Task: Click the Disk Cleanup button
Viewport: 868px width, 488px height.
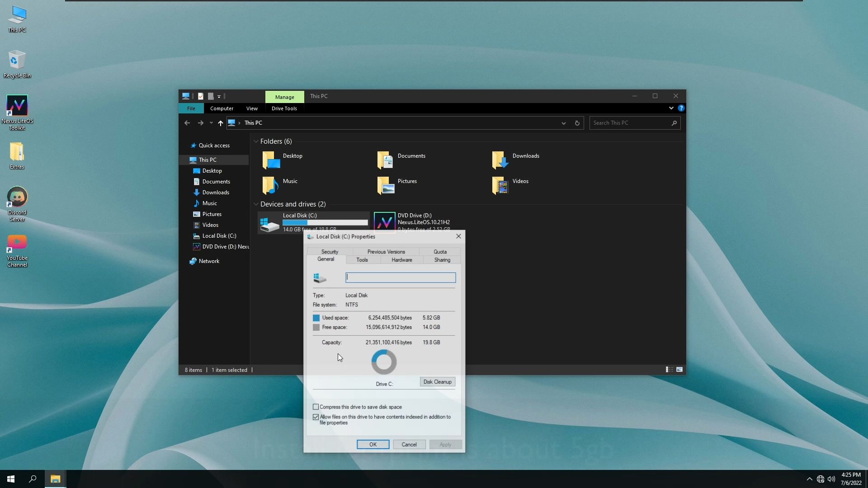Action: click(x=437, y=382)
